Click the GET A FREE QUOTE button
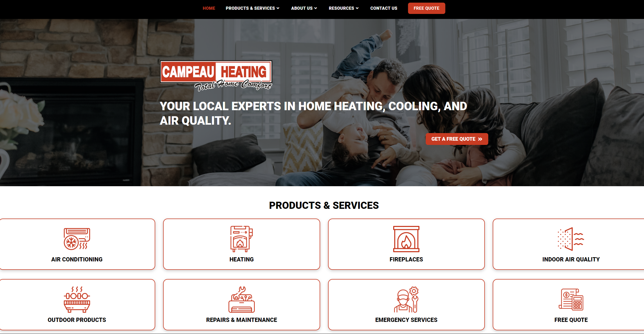 coord(456,139)
